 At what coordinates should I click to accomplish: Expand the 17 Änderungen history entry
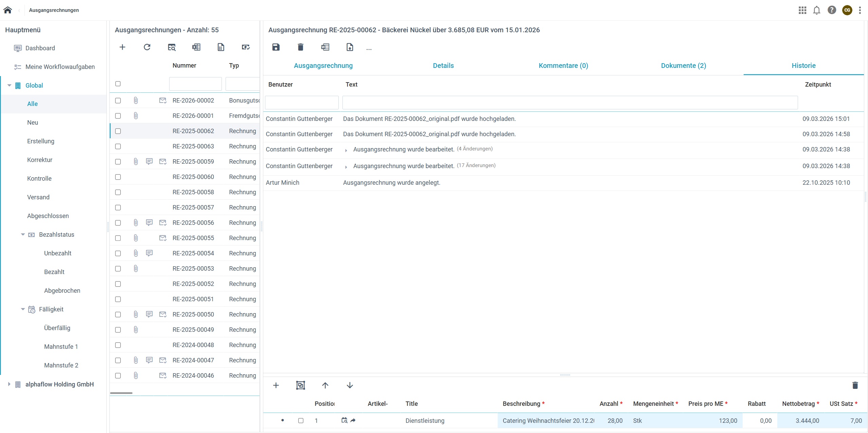(346, 167)
